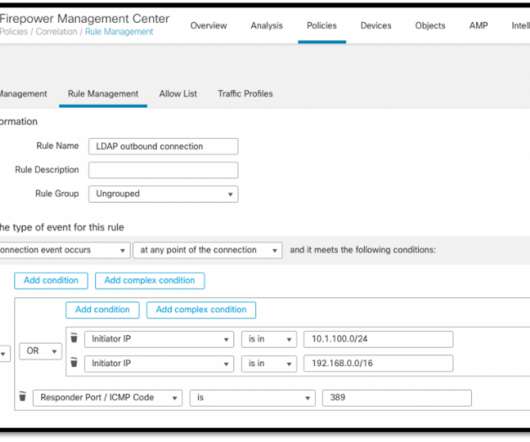Click the nested Add complex condition button
Viewport: 530px width, 442px height.
pyautogui.click(x=201, y=310)
